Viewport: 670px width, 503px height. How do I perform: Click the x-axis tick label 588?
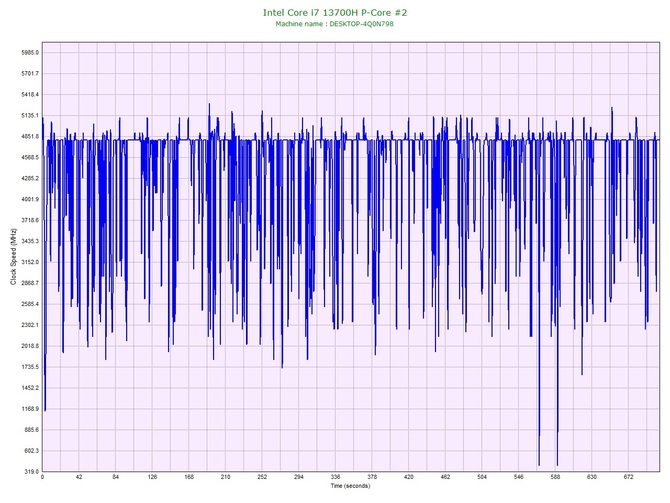555,477
